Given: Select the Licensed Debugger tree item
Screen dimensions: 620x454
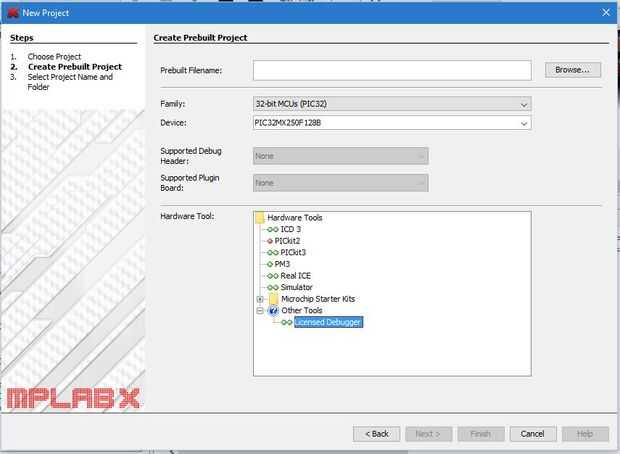Looking at the screenshot, I should pyautogui.click(x=328, y=322).
